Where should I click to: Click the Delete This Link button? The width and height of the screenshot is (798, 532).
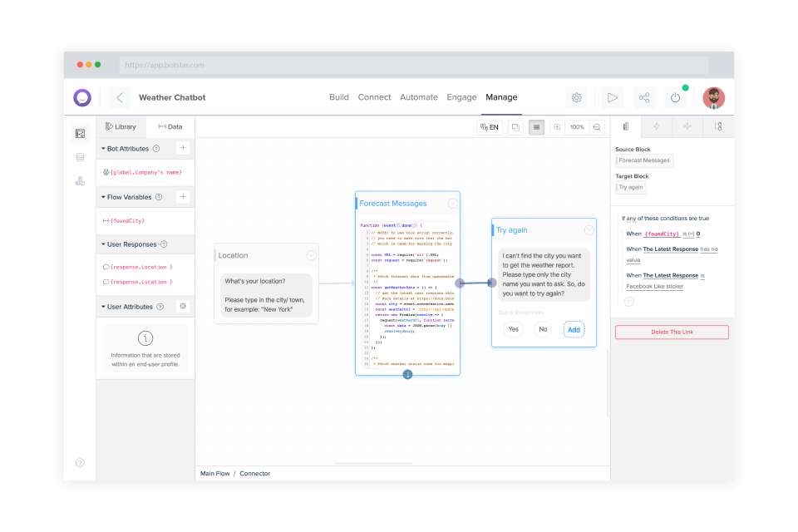672,332
